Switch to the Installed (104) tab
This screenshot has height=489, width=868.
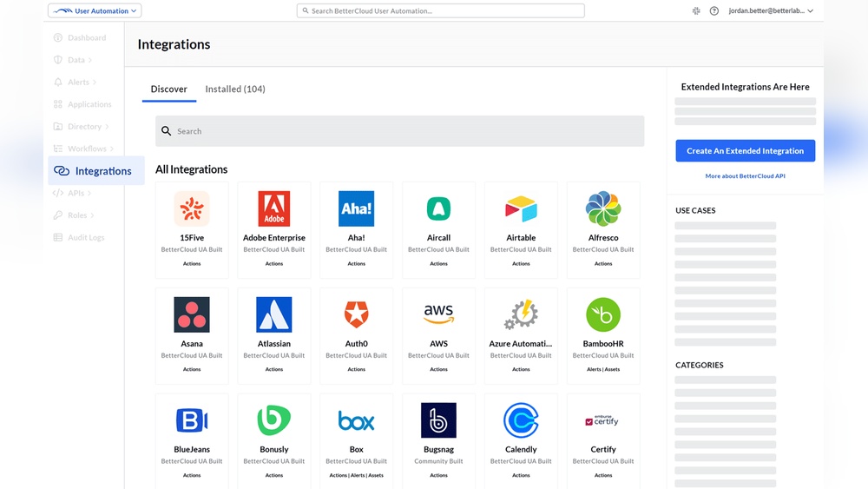pyautogui.click(x=235, y=89)
